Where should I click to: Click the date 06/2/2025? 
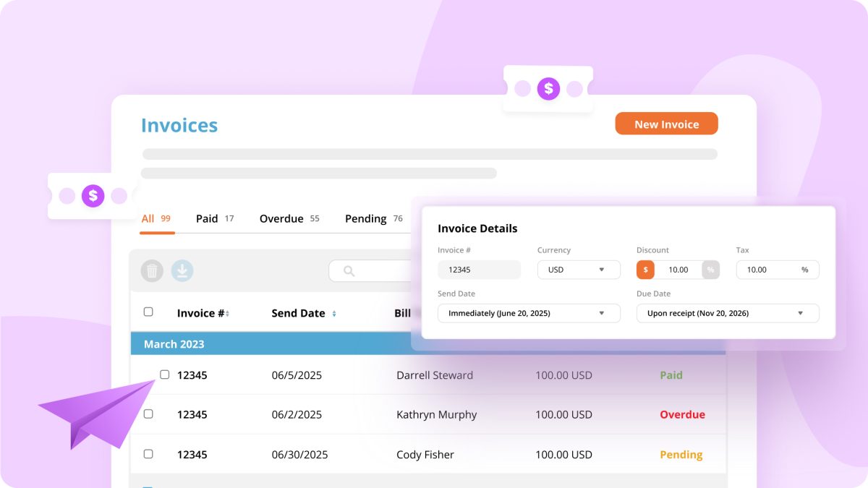tap(297, 414)
